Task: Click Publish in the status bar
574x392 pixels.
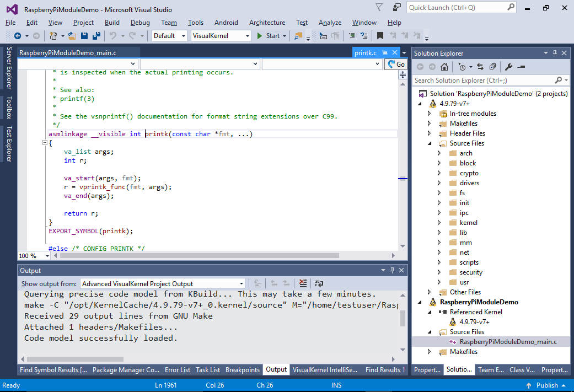Action: tap(546, 385)
